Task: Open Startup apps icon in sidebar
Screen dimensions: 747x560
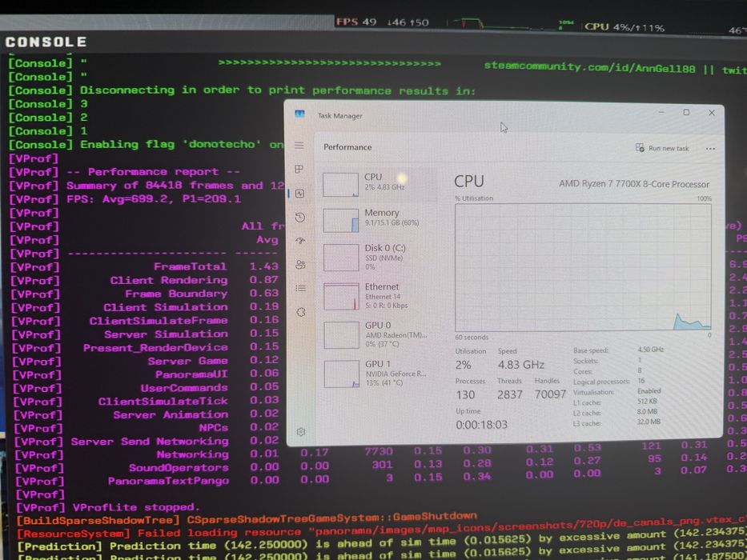Action: pos(300,241)
